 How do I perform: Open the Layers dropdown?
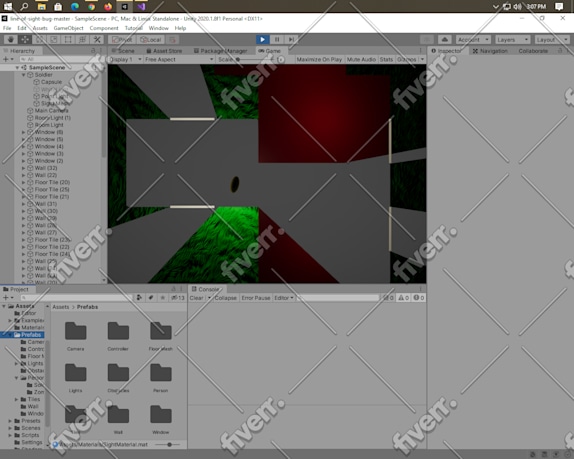pyautogui.click(x=512, y=40)
